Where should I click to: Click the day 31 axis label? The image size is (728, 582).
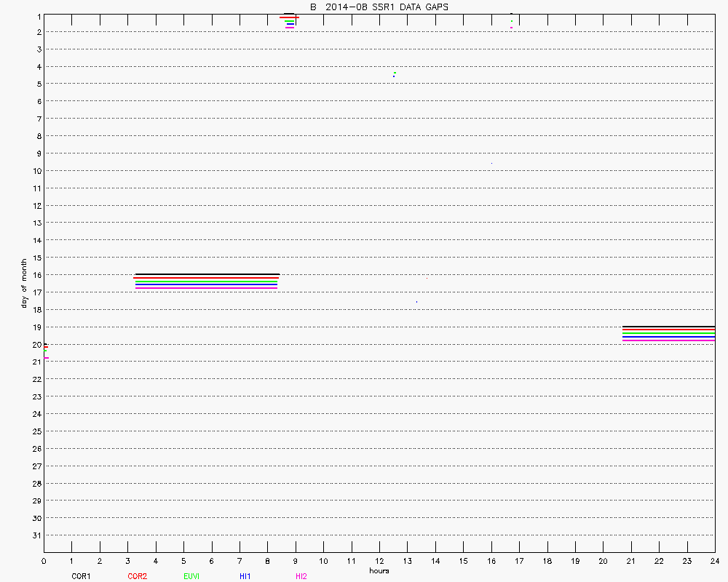(x=36, y=535)
